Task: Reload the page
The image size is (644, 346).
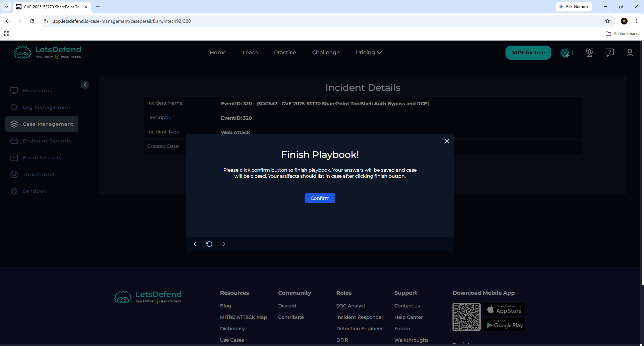Action: (32, 21)
